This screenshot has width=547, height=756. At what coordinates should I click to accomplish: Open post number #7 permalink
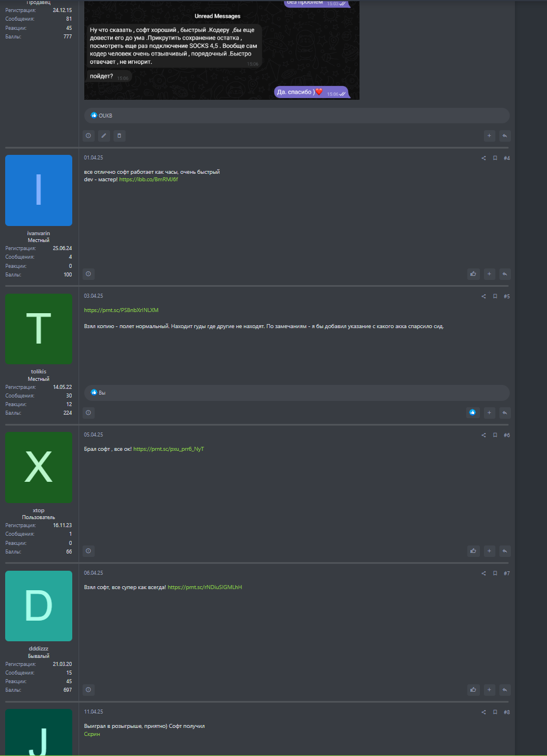(507, 574)
